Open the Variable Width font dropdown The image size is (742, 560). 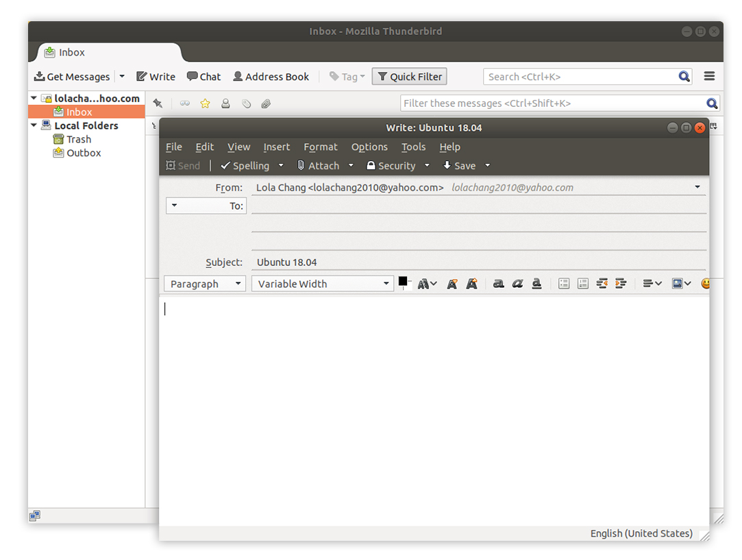(323, 284)
